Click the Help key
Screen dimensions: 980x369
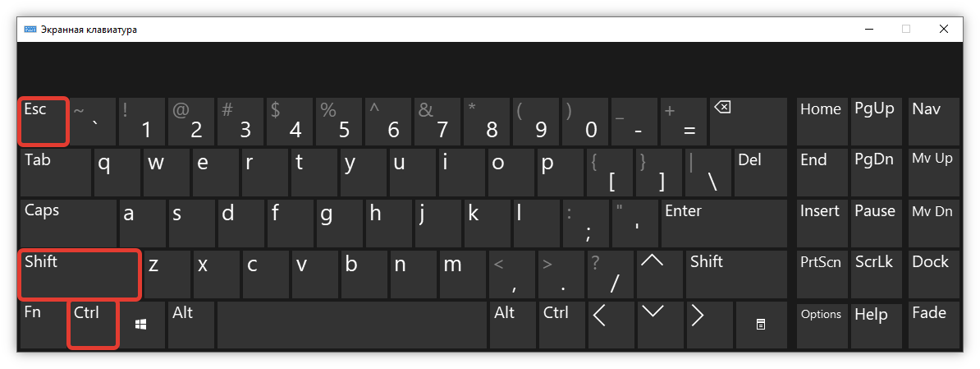tap(876, 325)
